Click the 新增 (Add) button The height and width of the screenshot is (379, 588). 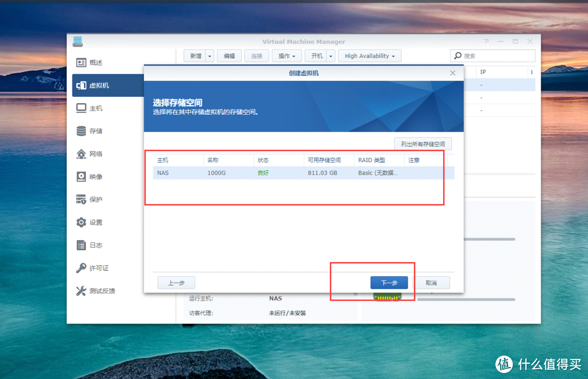click(x=195, y=56)
